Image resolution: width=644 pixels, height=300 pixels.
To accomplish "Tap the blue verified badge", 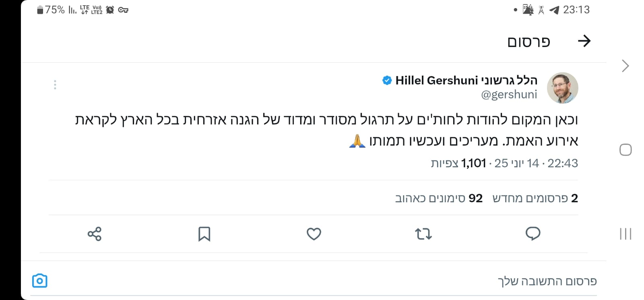I will (x=387, y=80).
